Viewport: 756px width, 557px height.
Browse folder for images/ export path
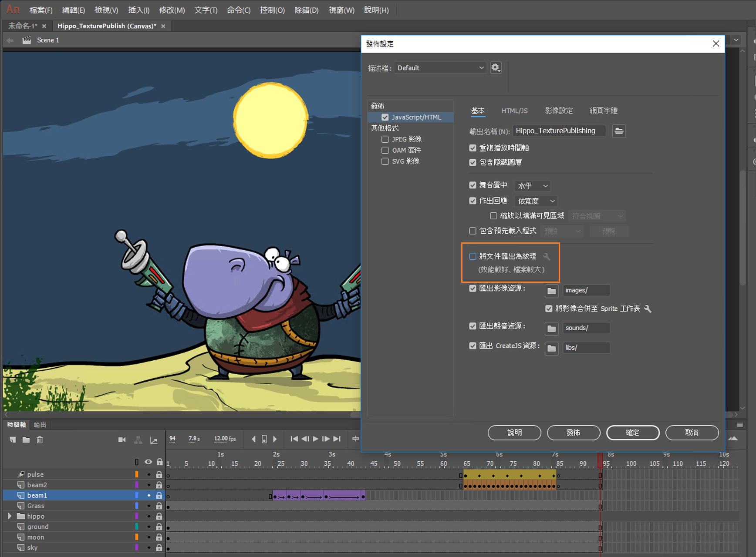point(551,291)
